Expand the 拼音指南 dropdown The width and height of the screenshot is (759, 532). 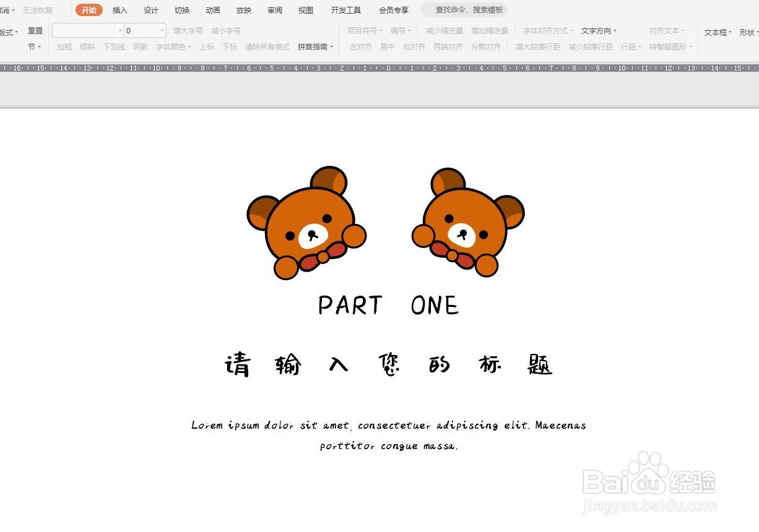click(x=315, y=47)
